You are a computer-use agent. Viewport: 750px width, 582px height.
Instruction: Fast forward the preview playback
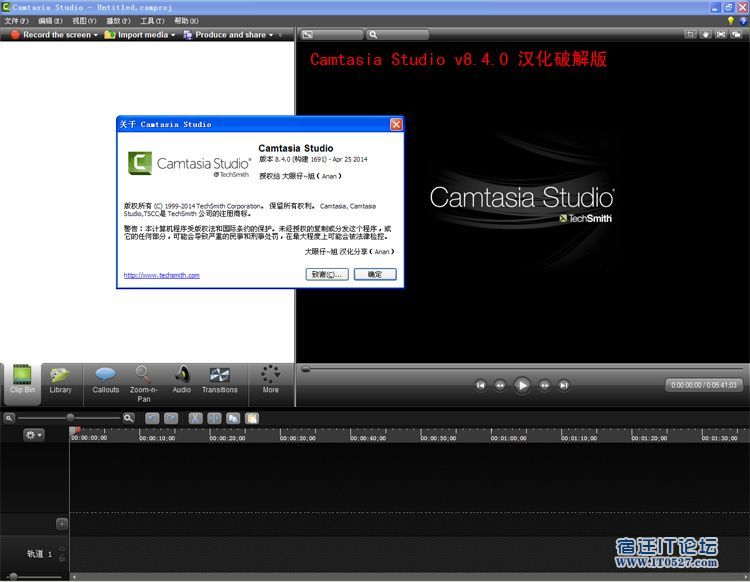point(544,385)
